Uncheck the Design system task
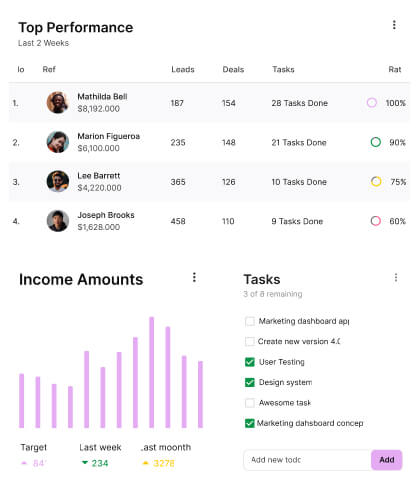419x477 pixels. (250, 382)
